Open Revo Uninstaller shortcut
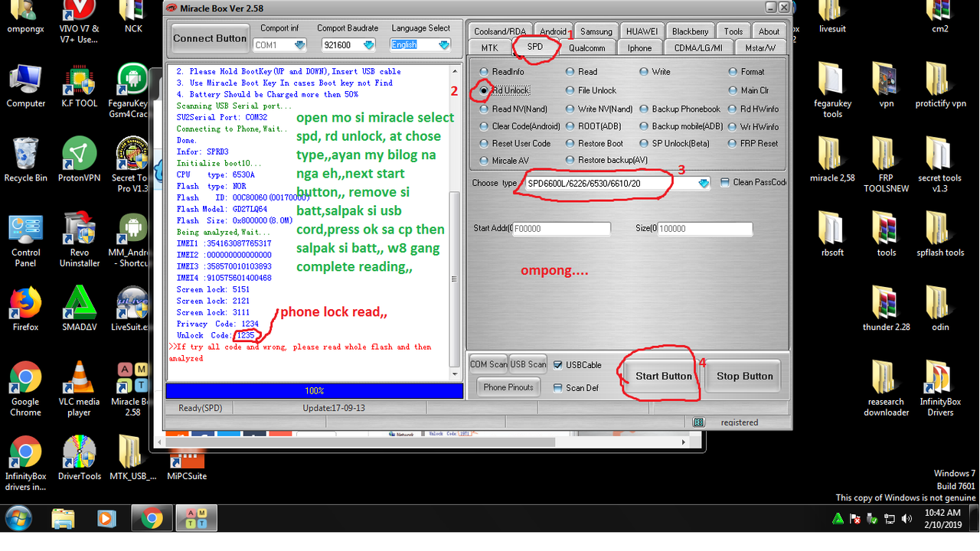 tap(80, 240)
